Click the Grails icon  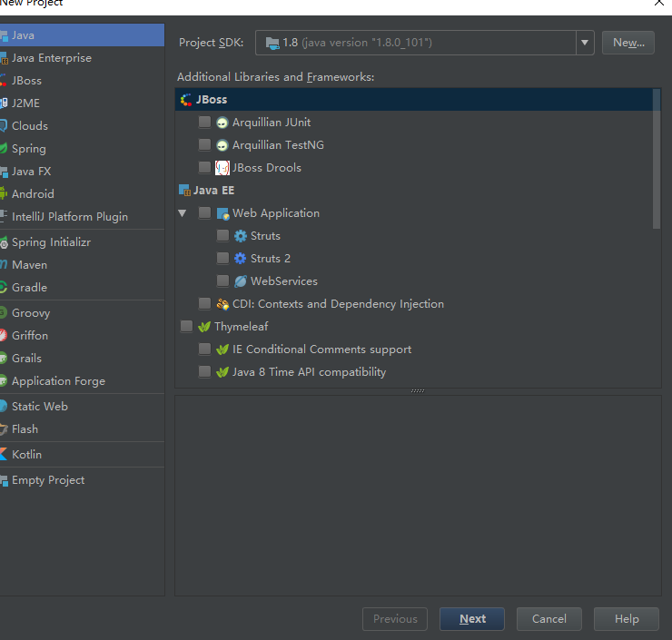pos(4,358)
